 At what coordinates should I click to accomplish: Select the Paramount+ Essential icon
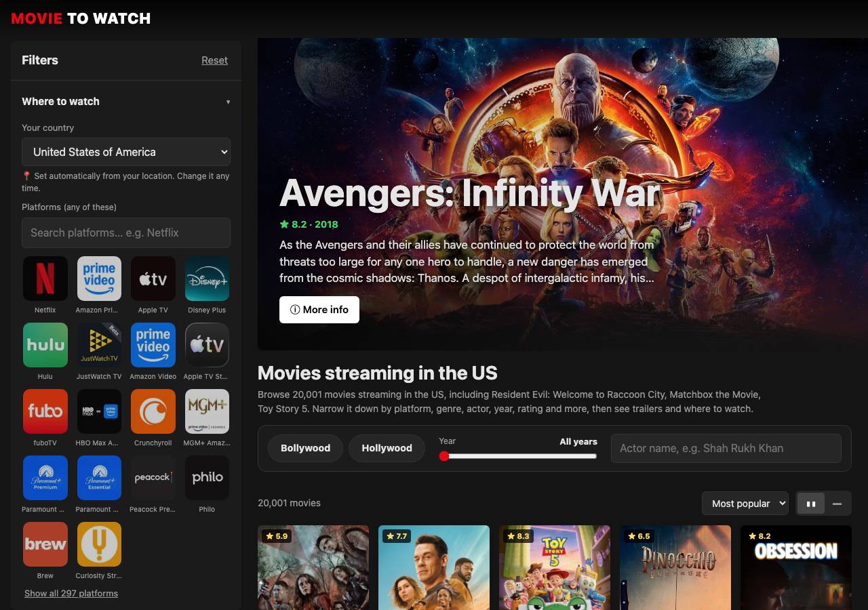99,478
